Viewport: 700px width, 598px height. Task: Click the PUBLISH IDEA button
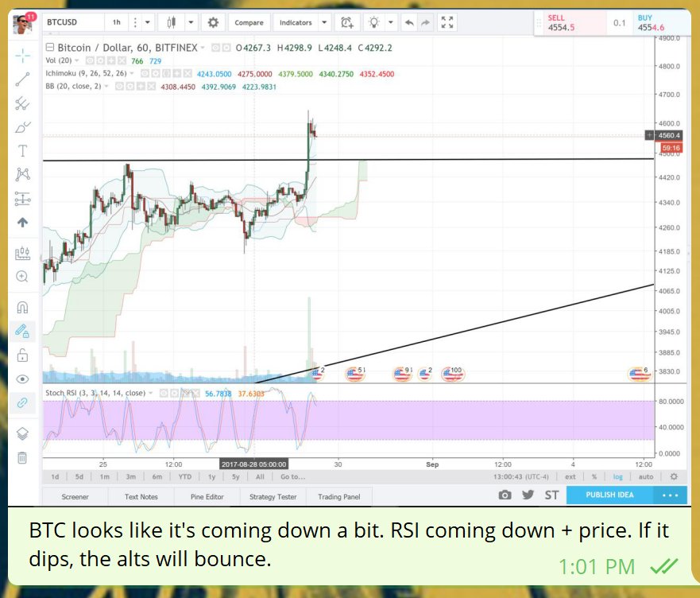coord(609,495)
